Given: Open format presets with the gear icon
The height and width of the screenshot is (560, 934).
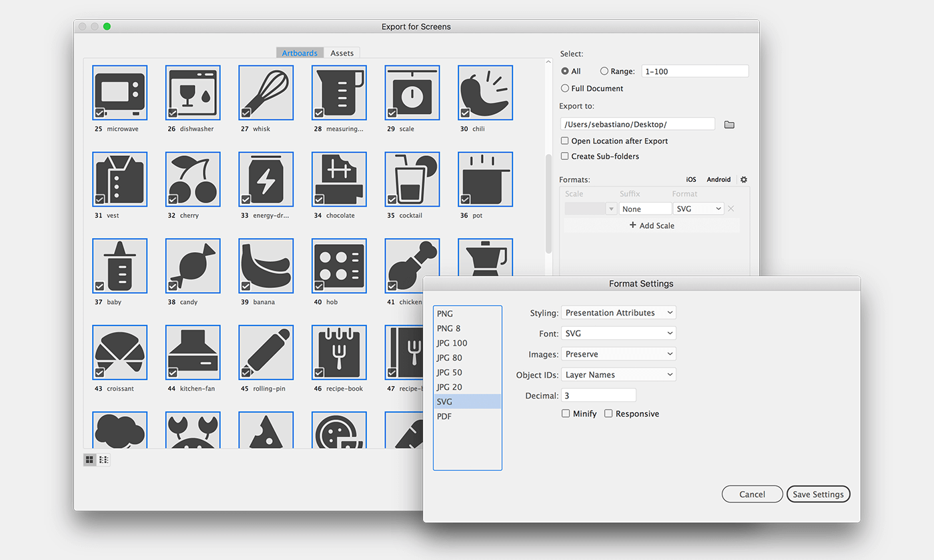Looking at the screenshot, I should 743,179.
